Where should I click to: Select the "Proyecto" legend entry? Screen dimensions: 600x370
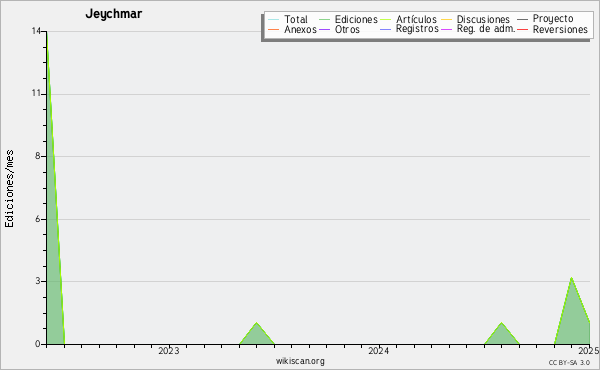point(553,19)
